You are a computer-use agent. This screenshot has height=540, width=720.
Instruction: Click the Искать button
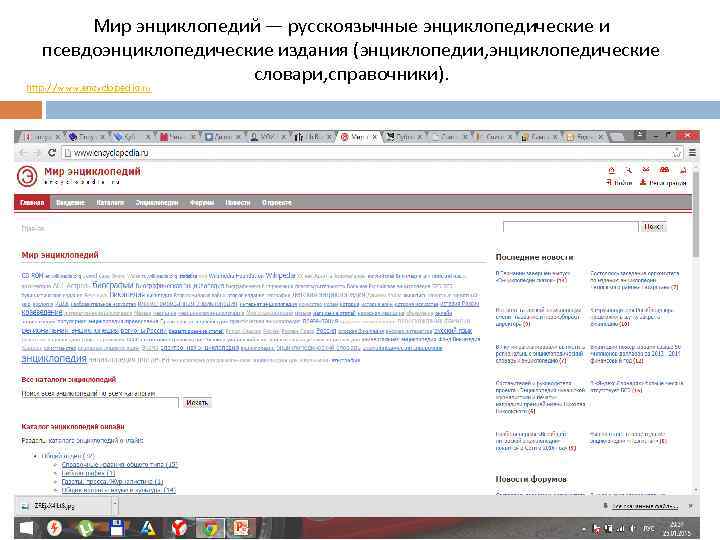197,403
